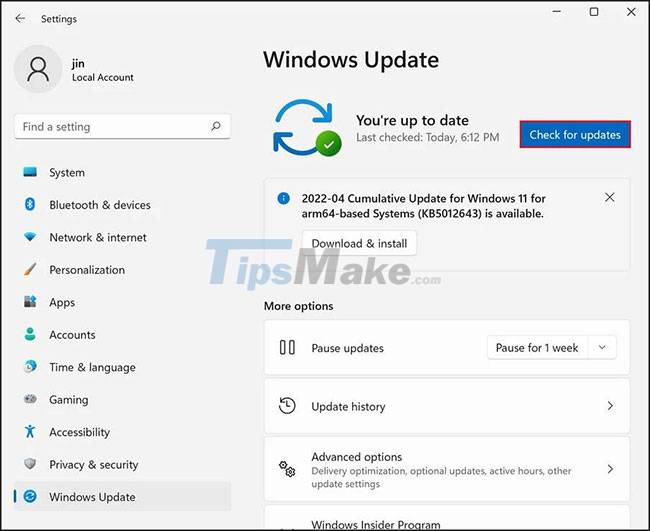
Task: Click the Windows Insider Program row
Action: (447, 517)
